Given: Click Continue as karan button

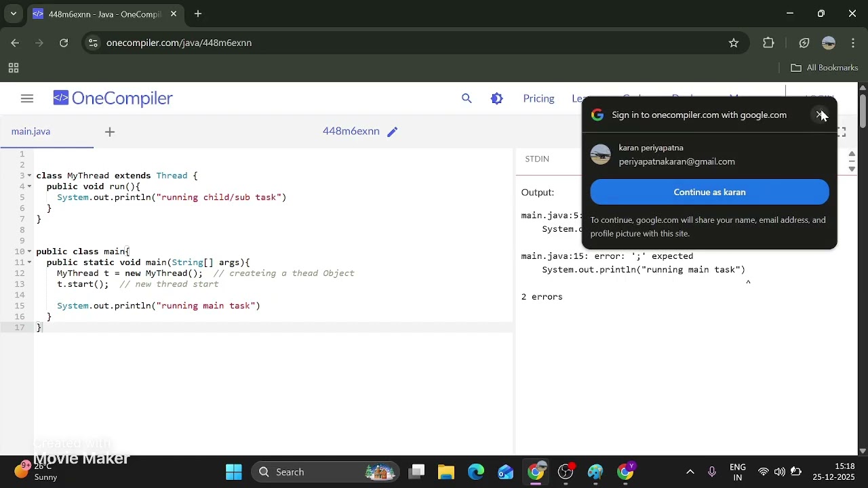Looking at the screenshot, I should click(x=709, y=192).
